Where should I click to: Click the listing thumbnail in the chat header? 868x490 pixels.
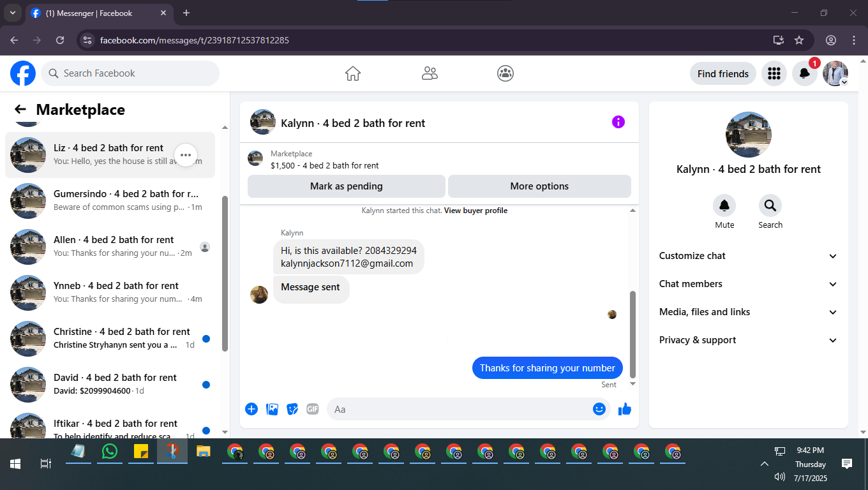[263, 122]
